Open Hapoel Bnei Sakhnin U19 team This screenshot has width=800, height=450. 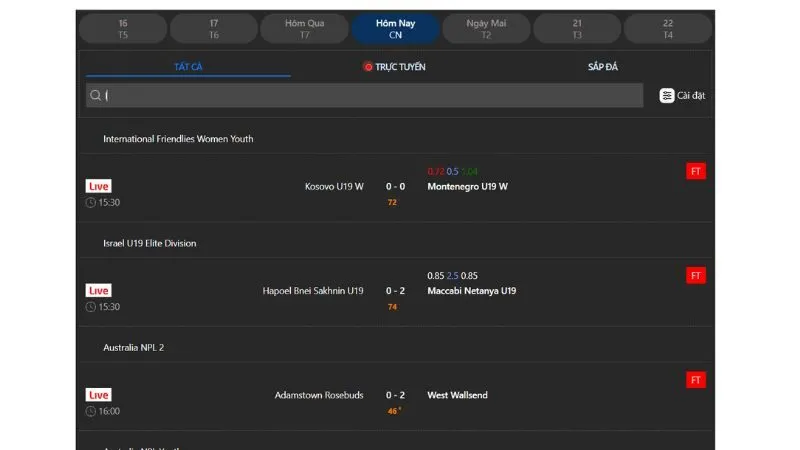coord(313,291)
